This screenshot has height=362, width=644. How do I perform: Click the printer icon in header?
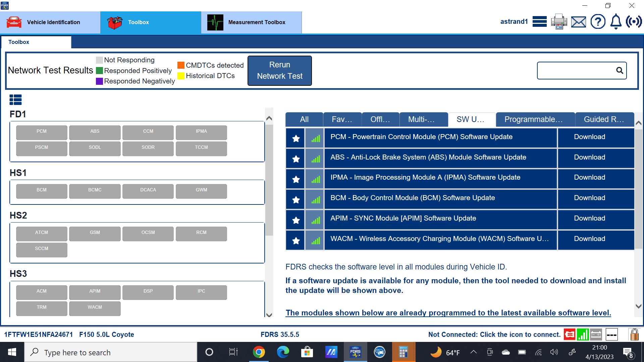pos(559,22)
